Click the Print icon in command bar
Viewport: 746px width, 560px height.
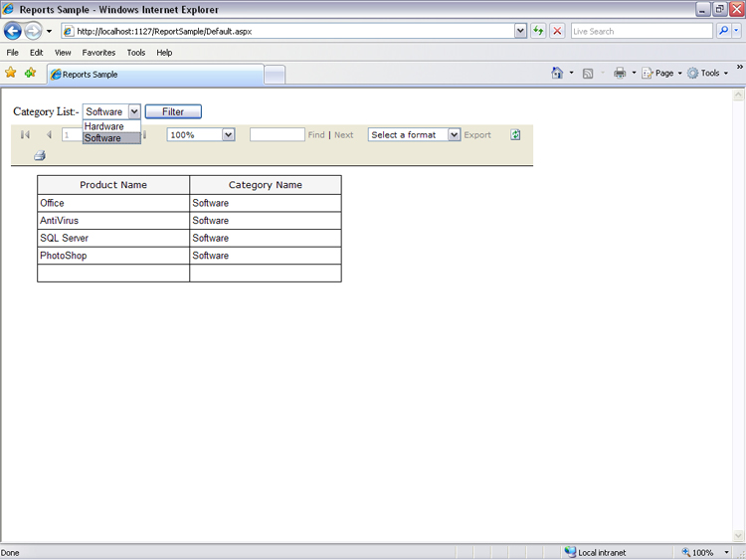click(x=620, y=73)
